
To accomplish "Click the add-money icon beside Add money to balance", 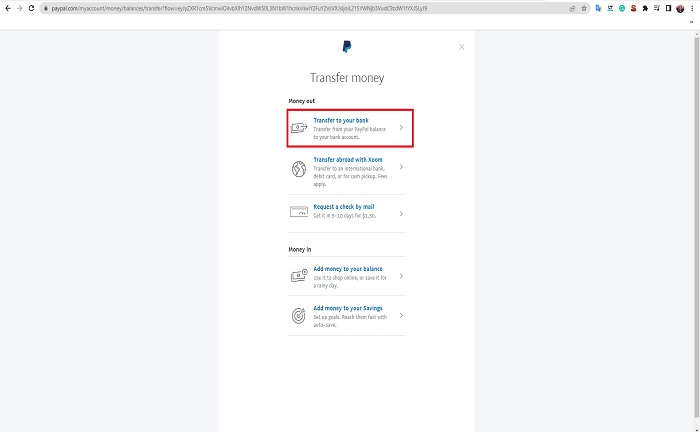I will click(x=299, y=275).
